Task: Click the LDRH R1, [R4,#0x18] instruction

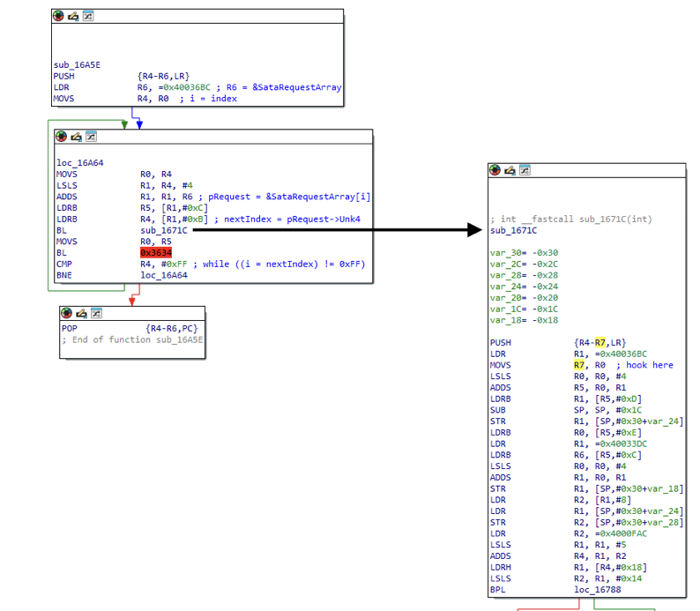Action: 569,567
